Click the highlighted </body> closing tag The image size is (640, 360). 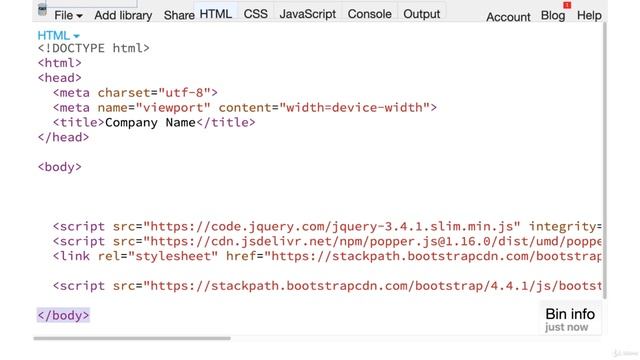63,316
